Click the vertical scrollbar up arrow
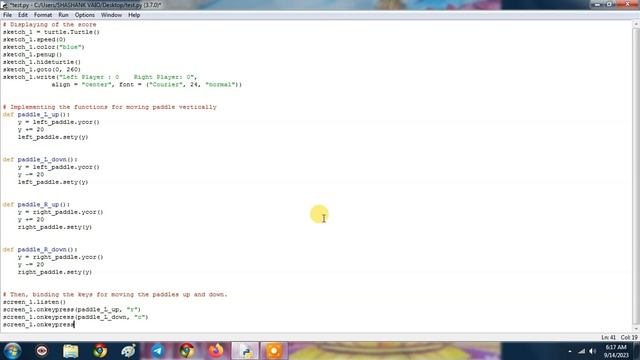640x360 pixels. (x=636, y=24)
